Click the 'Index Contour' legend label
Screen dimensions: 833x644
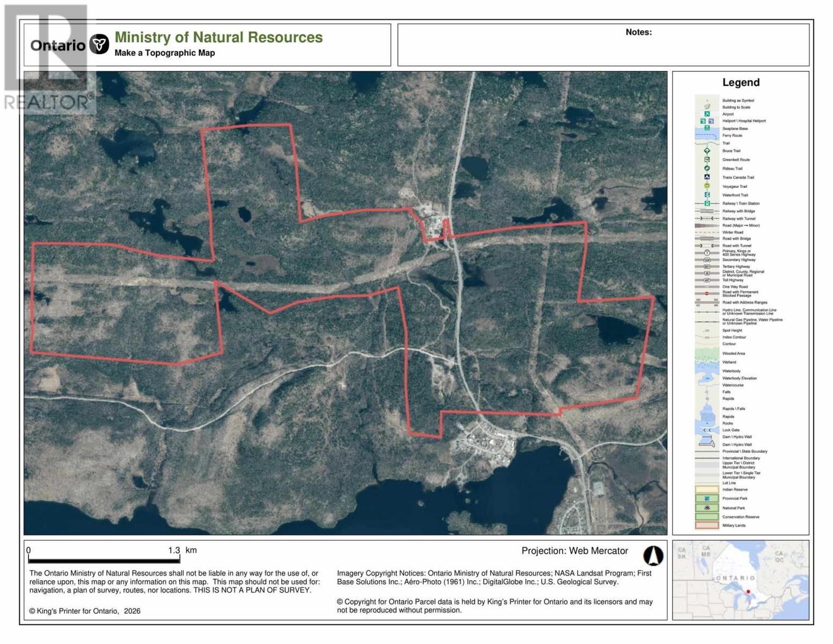tap(734, 337)
